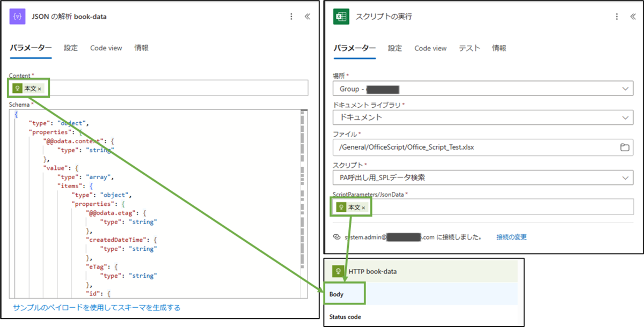The image size is (644, 327).
Task: Click the ファイル path input field
Action: (483, 147)
